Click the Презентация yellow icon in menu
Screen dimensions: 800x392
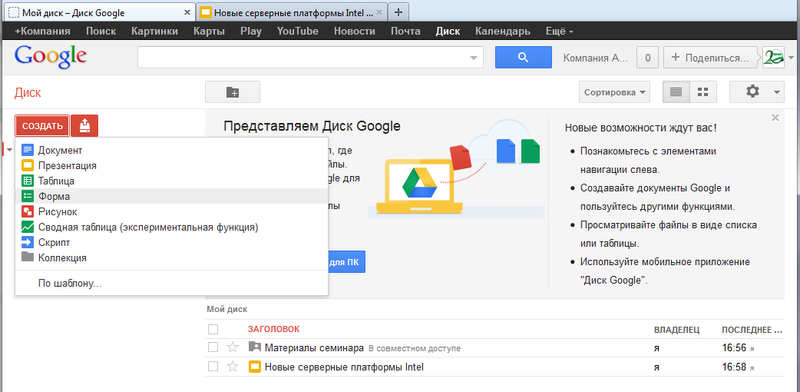[x=28, y=166]
